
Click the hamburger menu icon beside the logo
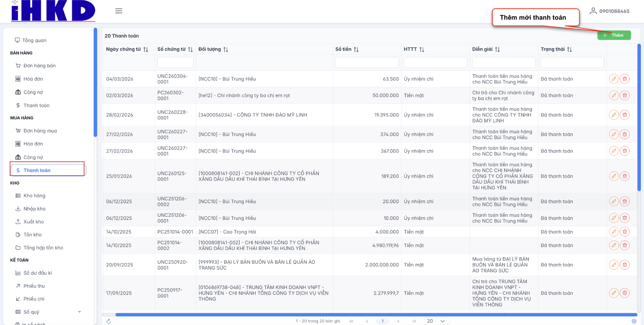(x=119, y=11)
